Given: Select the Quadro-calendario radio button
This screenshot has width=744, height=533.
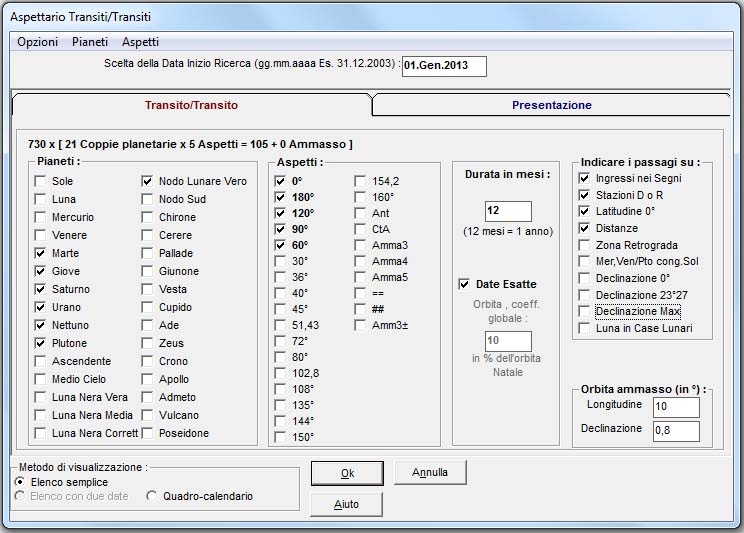Looking at the screenshot, I should click(152, 496).
